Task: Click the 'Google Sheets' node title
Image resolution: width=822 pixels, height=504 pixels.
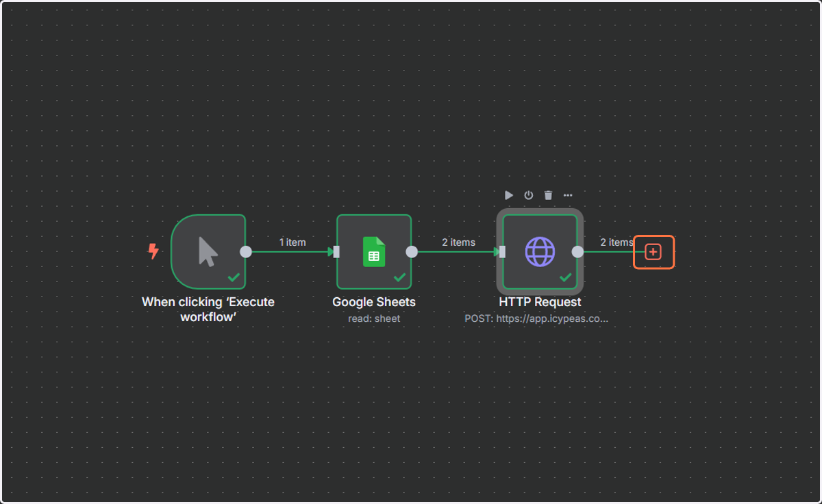Action: tap(374, 302)
